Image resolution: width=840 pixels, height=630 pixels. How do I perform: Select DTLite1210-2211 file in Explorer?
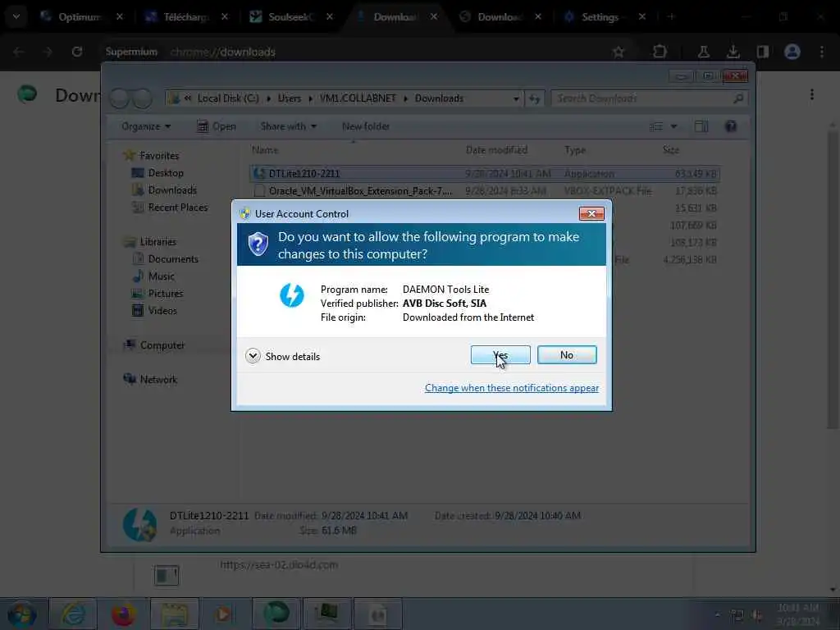[485, 174]
